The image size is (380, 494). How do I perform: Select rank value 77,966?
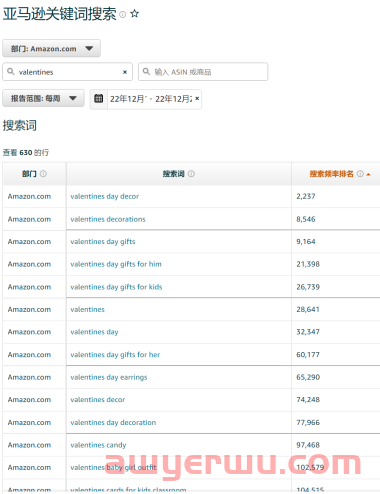click(x=308, y=422)
